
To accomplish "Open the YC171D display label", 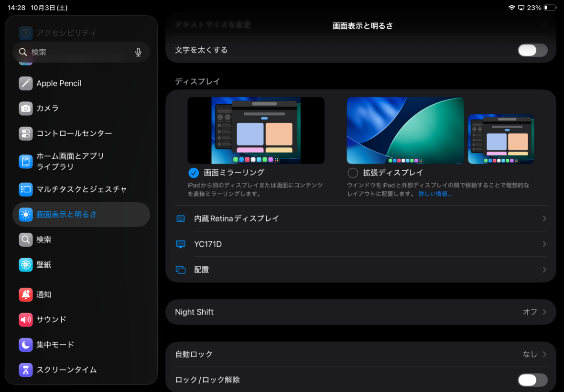I will pyautogui.click(x=208, y=244).
